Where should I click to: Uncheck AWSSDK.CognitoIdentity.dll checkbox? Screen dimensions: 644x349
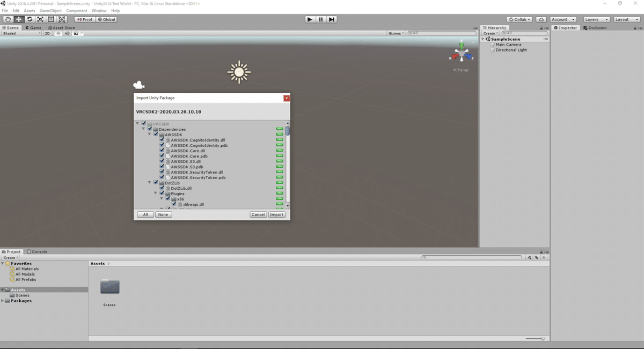click(162, 140)
